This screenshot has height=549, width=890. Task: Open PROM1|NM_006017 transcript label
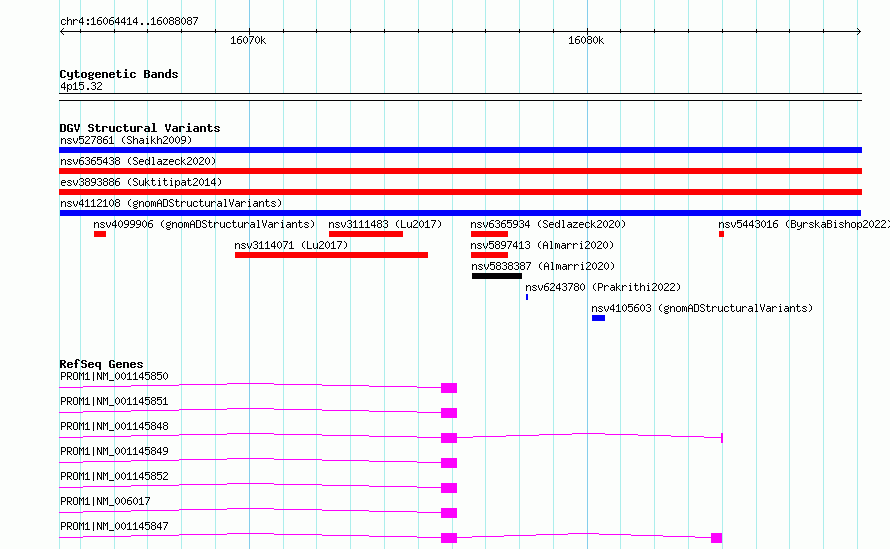(x=105, y=501)
